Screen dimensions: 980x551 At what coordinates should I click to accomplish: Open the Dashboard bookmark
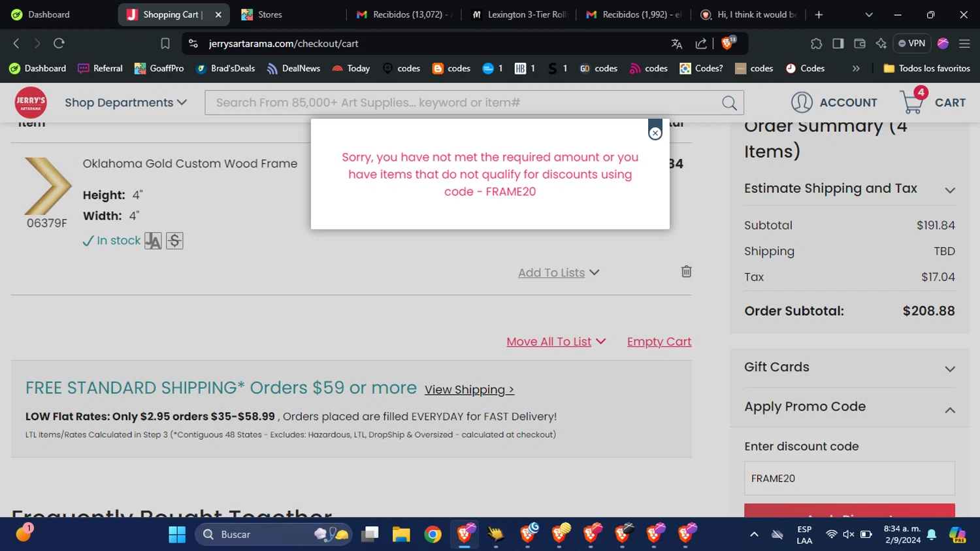pos(38,68)
